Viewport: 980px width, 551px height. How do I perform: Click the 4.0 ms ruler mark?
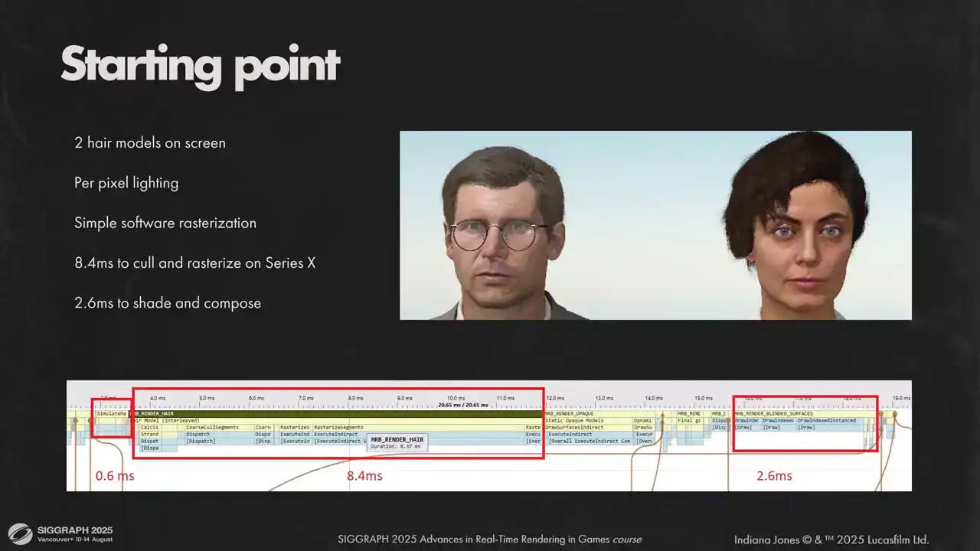(x=158, y=398)
